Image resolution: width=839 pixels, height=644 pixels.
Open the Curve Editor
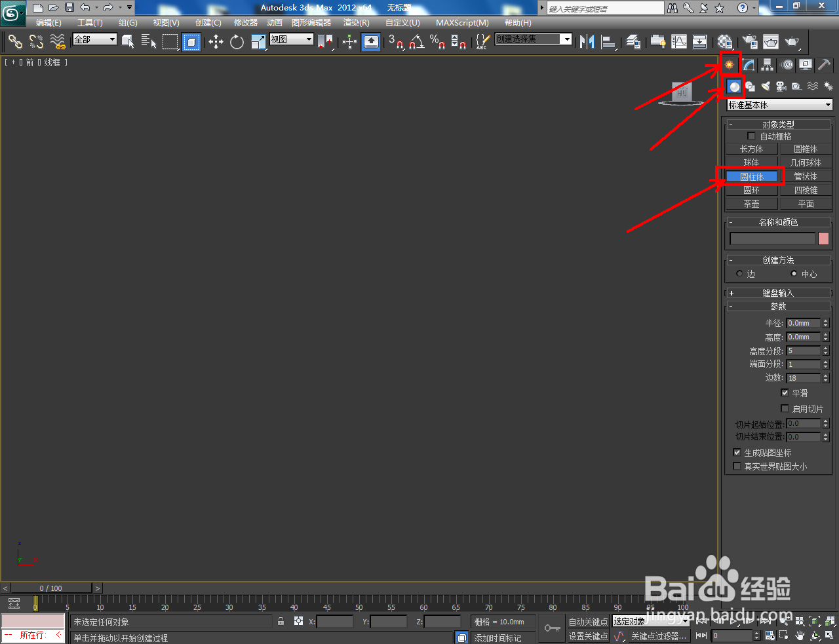679,42
